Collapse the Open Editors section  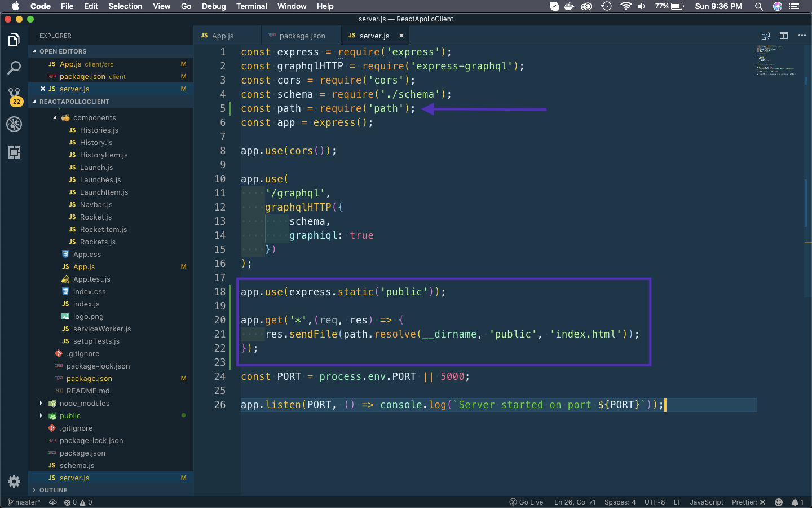pos(63,51)
